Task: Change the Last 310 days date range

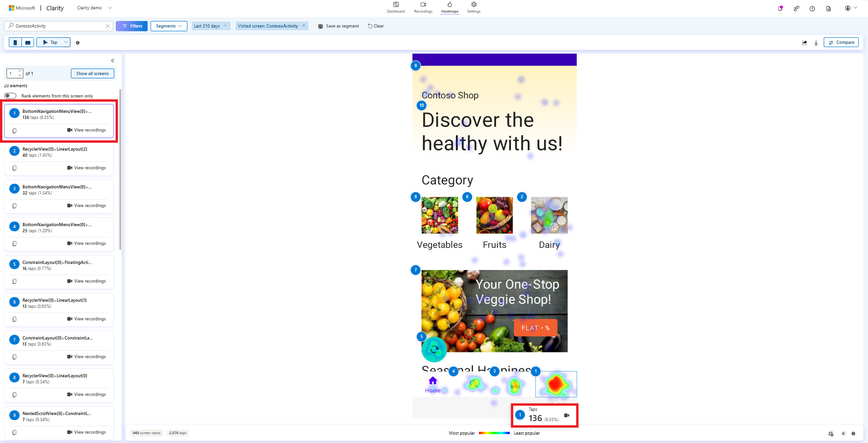Action: point(211,26)
